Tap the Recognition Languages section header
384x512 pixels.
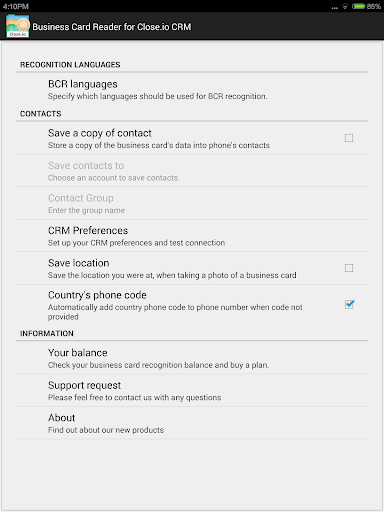pos(70,65)
